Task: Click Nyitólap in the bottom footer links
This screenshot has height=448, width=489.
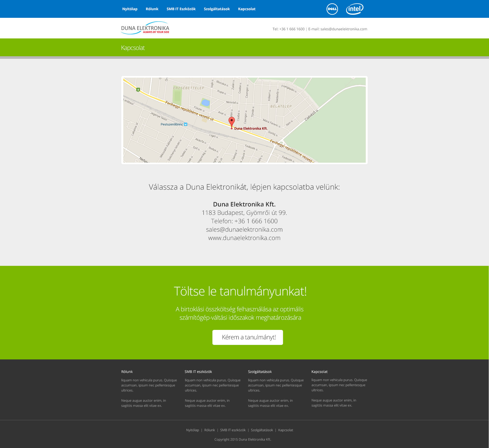Action: pos(193,430)
